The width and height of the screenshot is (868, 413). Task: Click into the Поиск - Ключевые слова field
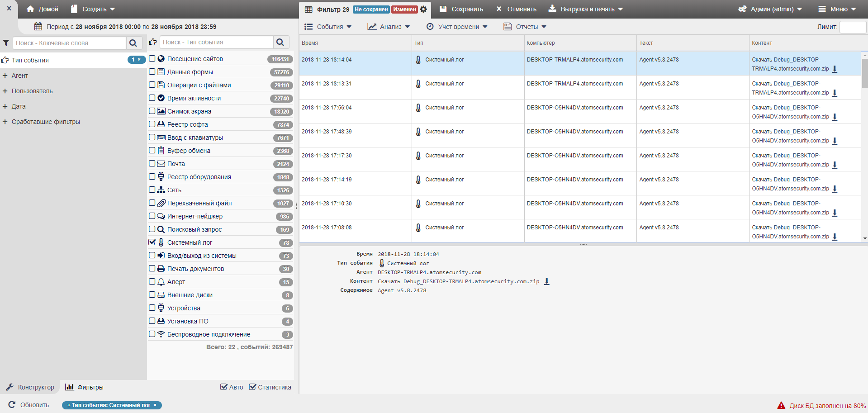(69, 43)
